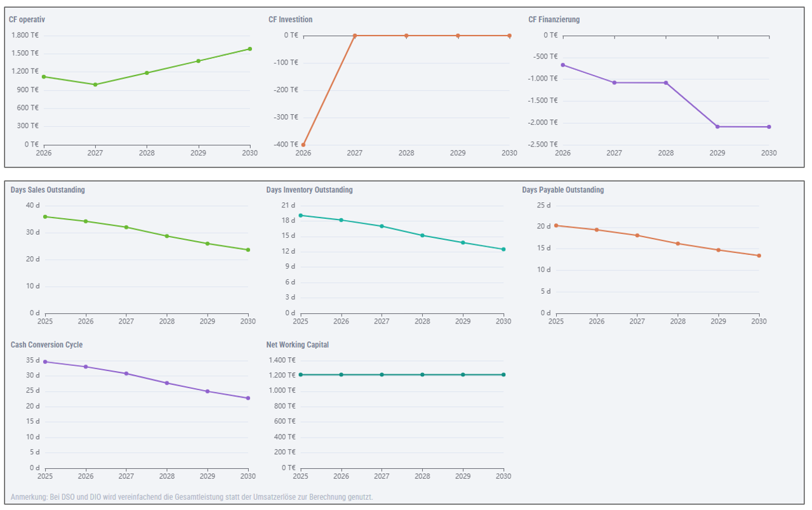Select the 2030 data point in CF operativ
This screenshot has height=510, width=812.
[x=250, y=49]
